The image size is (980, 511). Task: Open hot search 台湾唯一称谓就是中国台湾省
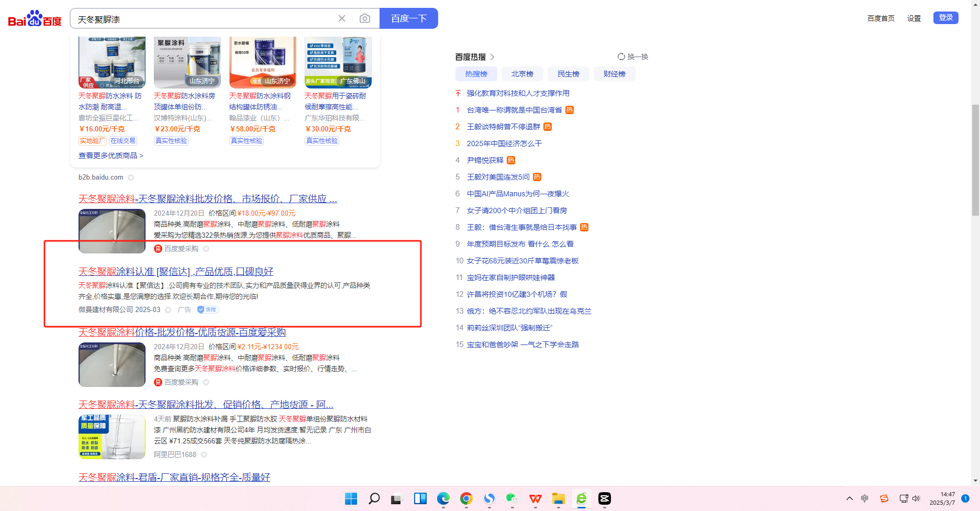point(515,110)
